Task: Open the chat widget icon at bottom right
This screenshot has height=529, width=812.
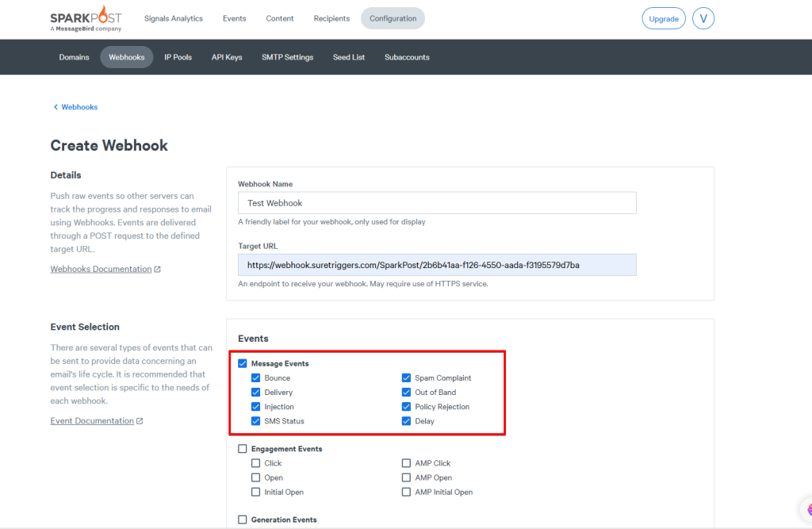Action: click(804, 509)
